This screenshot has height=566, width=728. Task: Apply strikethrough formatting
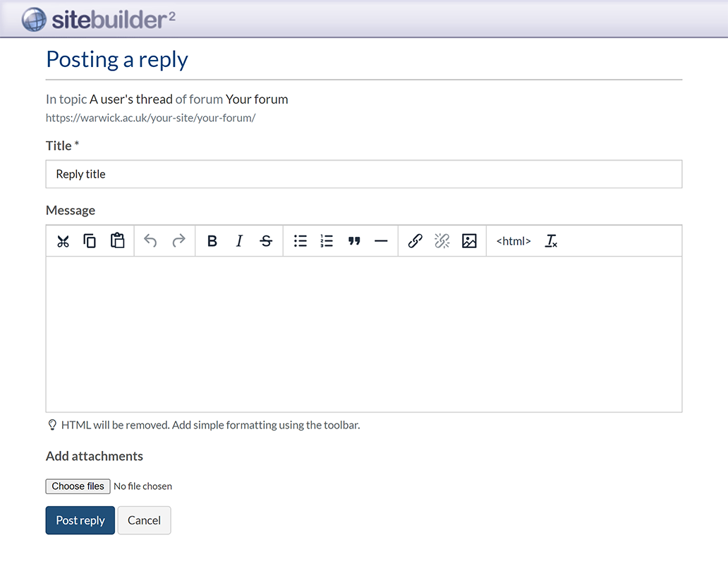[x=266, y=241]
